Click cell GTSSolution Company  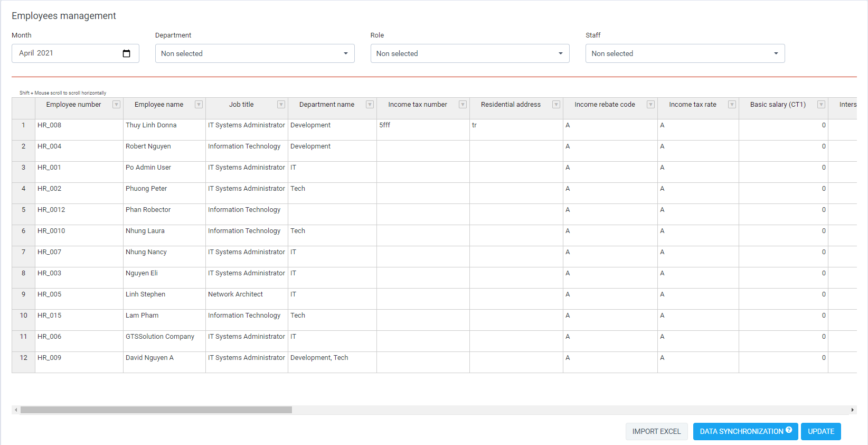165,341
